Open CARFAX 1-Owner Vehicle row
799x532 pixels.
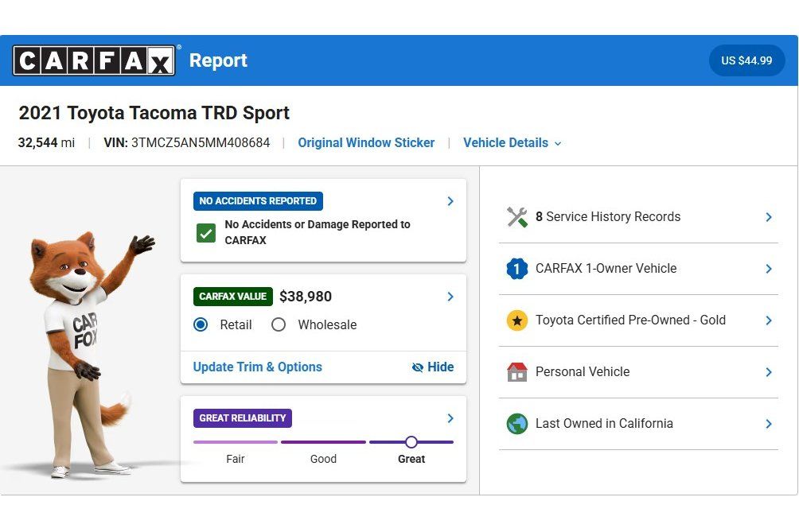pos(638,269)
